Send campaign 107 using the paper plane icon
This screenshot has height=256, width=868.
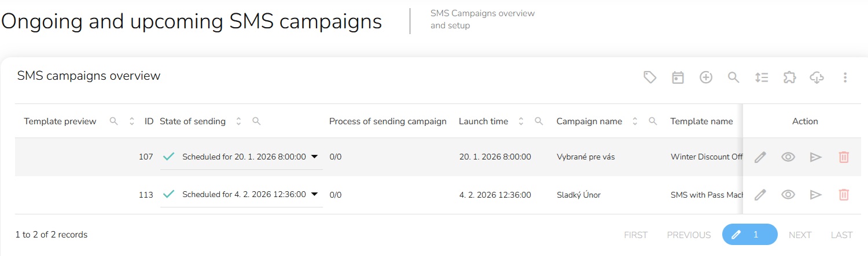point(816,157)
